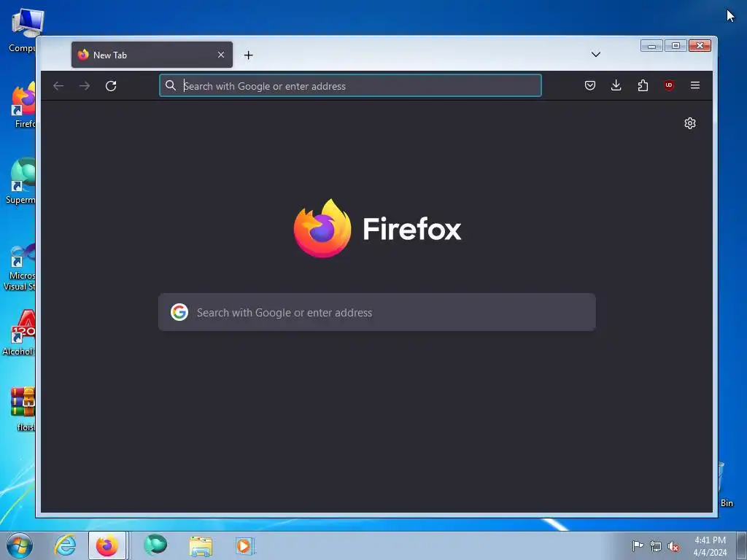
Task: Open Firefox hamburger application menu
Action: 695,85
